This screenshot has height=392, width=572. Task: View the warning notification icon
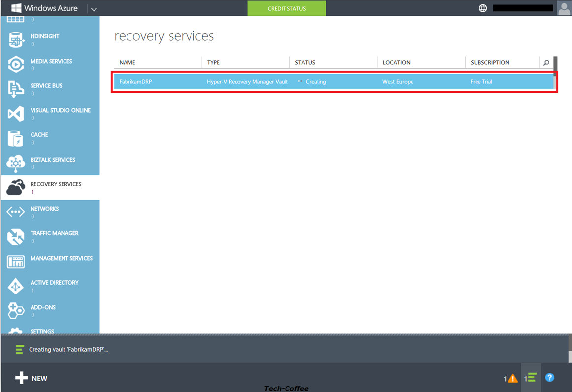point(512,378)
